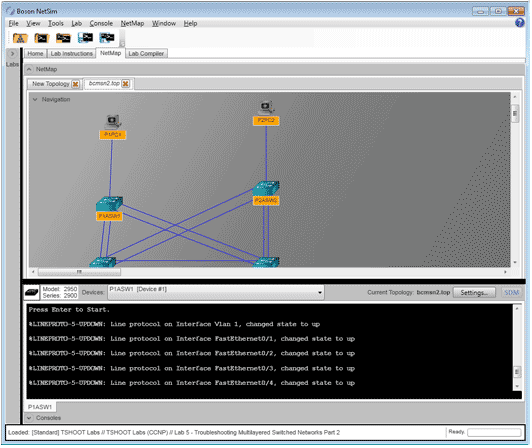The width and height of the screenshot is (532, 448).
Task: Expand the Consoles section chevron
Action: [x=29, y=418]
